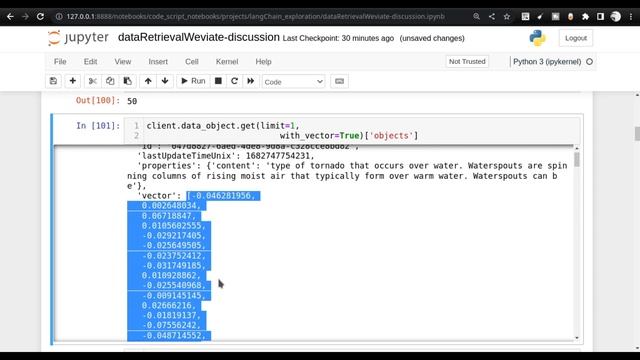This screenshot has width=640, height=360.
Task: Open the command palette keyboard icon
Action: (x=339, y=81)
